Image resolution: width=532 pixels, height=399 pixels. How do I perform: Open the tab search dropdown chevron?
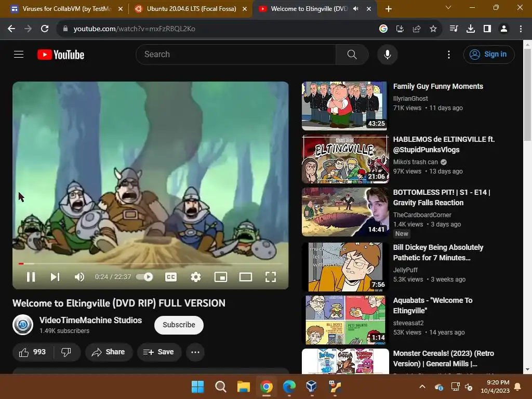coord(448,7)
